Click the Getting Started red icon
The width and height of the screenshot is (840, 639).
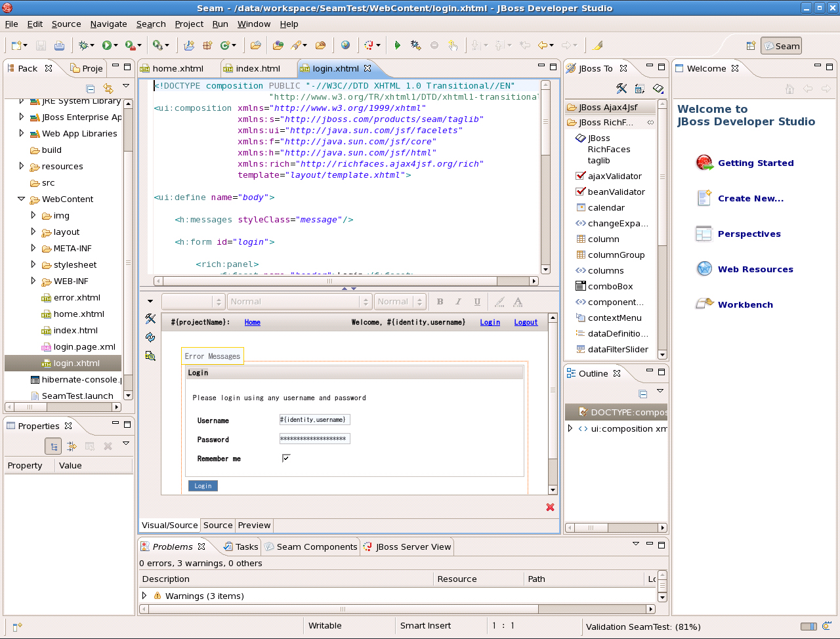(704, 163)
